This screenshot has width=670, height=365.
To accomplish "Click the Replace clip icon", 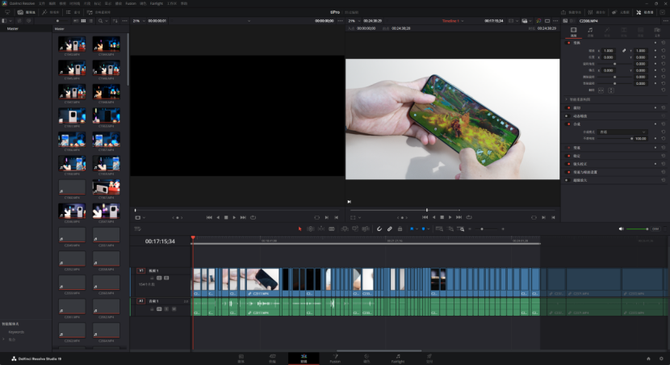I will click(365, 229).
